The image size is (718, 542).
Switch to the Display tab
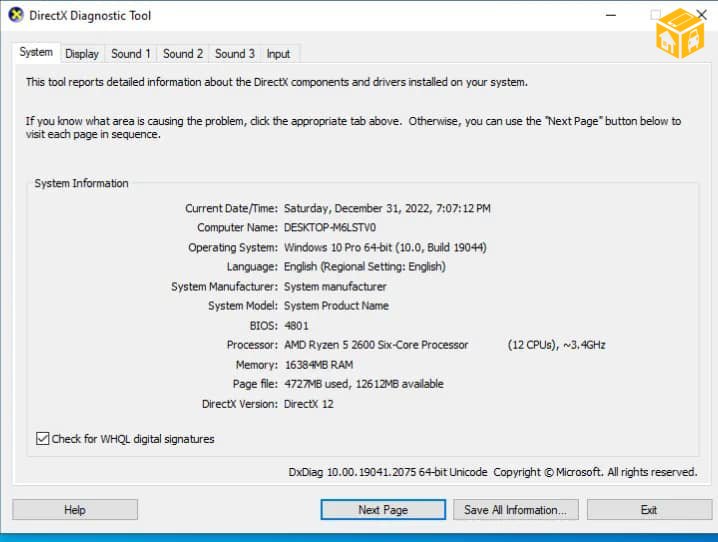coord(82,54)
